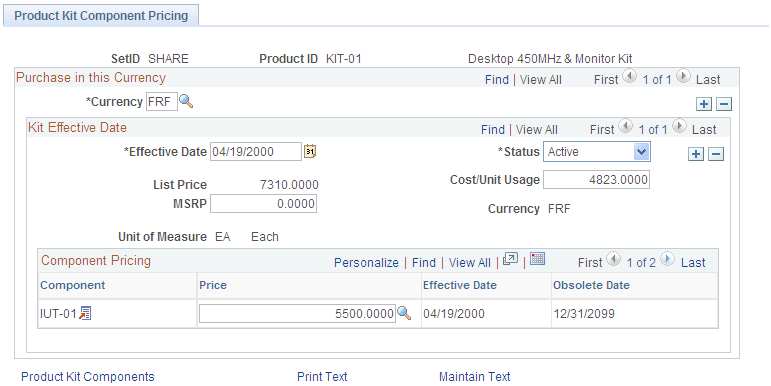The height and width of the screenshot is (386, 771).
Task: Download Component Pricing grid to spreadsheet
Action: (537, 259)
